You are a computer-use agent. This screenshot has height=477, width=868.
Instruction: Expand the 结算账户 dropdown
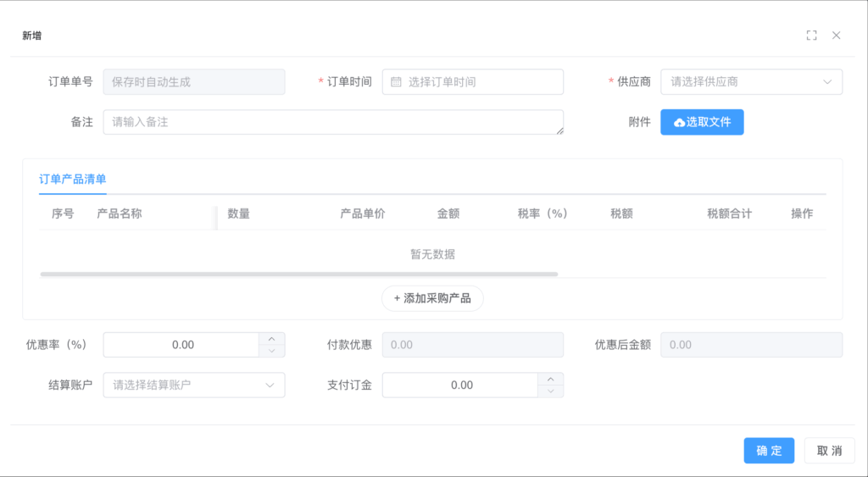193,385
